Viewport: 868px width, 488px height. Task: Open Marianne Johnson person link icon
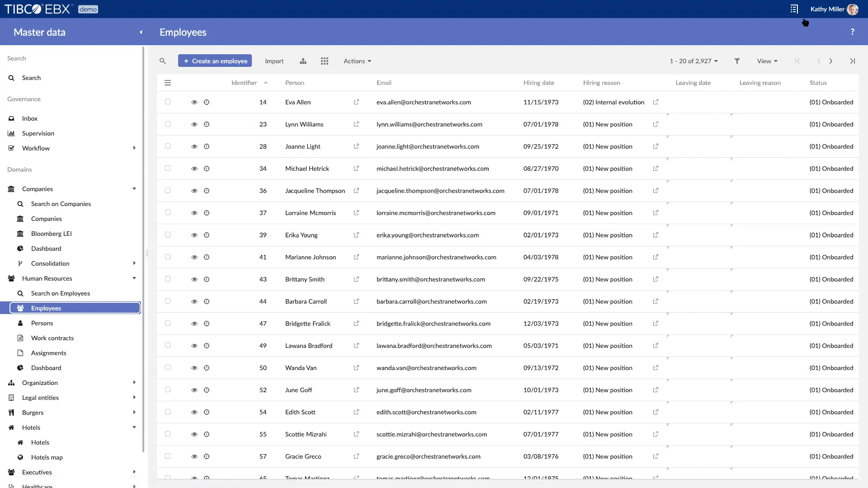356,257
